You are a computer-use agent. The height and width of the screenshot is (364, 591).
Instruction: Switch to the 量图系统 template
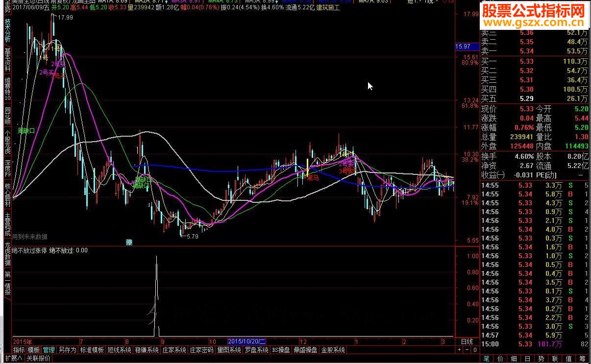(229, 350)
